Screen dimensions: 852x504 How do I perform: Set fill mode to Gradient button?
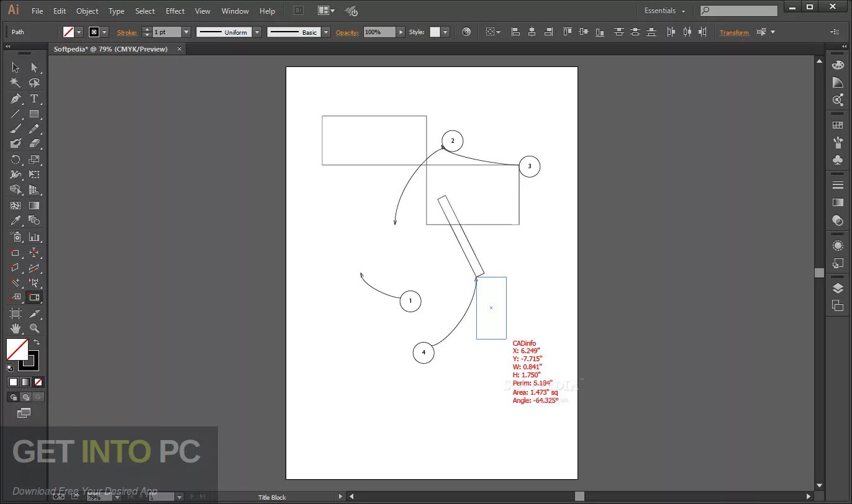[x=25, y=382]
